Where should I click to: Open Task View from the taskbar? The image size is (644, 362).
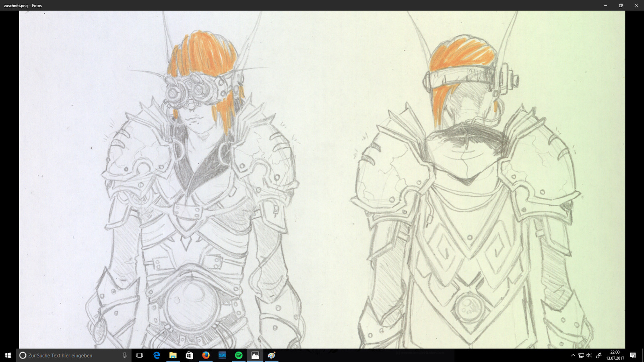[139, 355]
